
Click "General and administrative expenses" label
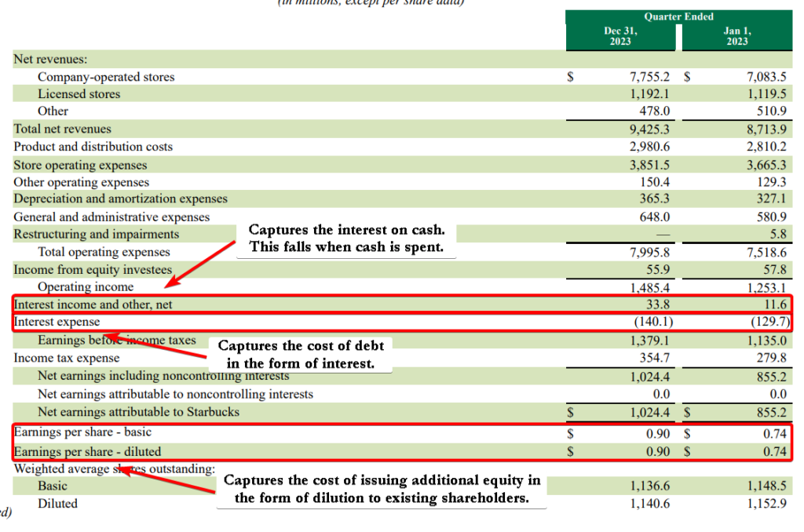[x=111, y=217]
